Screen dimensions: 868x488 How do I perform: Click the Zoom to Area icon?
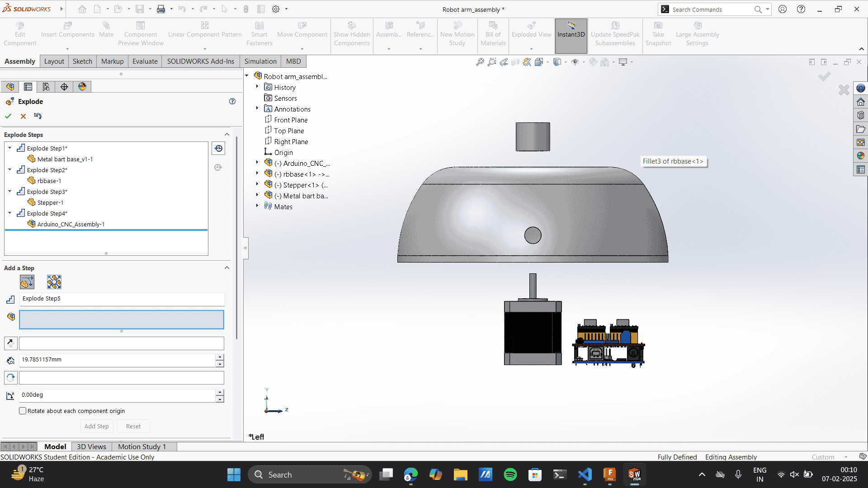pos(492,62)
